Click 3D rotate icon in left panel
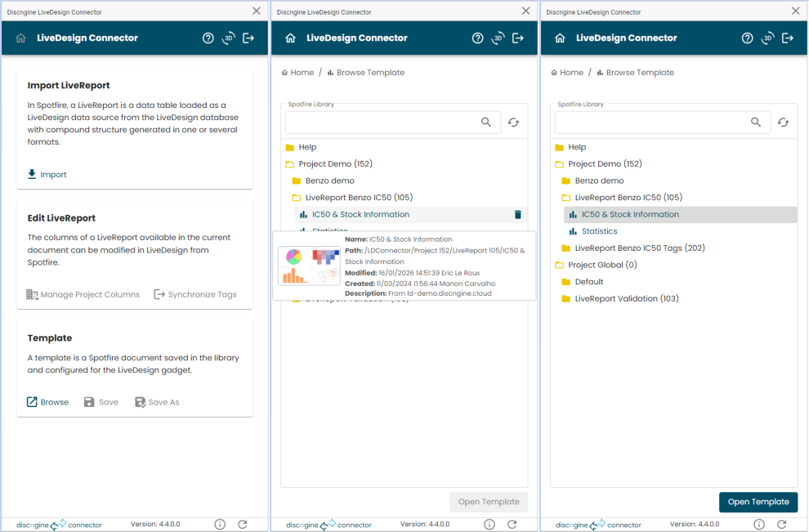 click(229, 38)
